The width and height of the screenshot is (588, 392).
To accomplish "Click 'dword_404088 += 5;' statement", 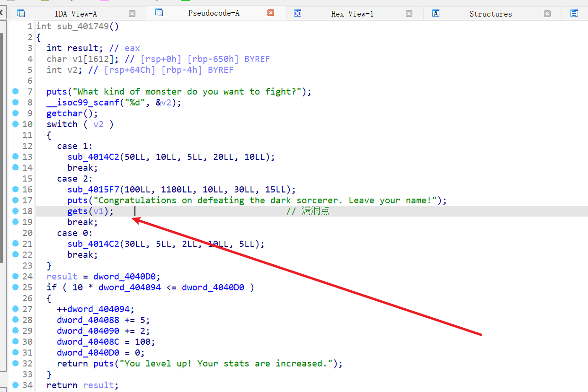I will (x=104, y=320).
